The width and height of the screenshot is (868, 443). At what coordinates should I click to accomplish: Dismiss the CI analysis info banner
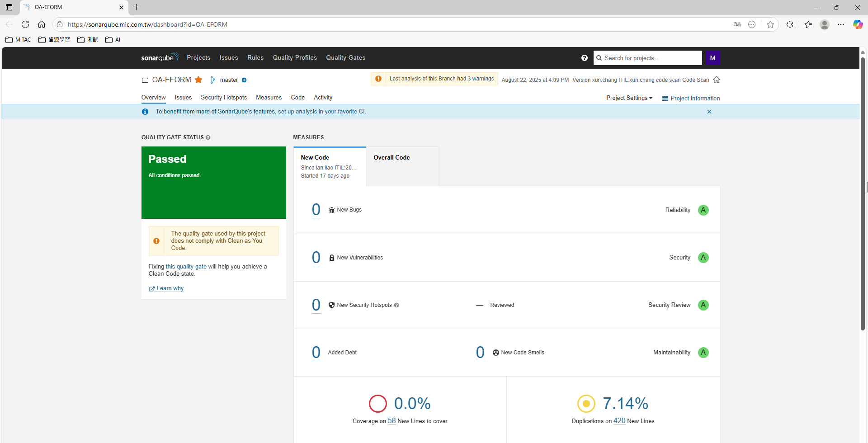click(709, 112)
